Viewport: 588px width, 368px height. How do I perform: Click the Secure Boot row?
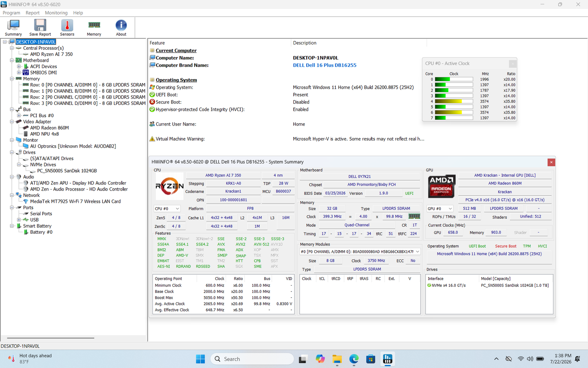(x=287, y=102)
